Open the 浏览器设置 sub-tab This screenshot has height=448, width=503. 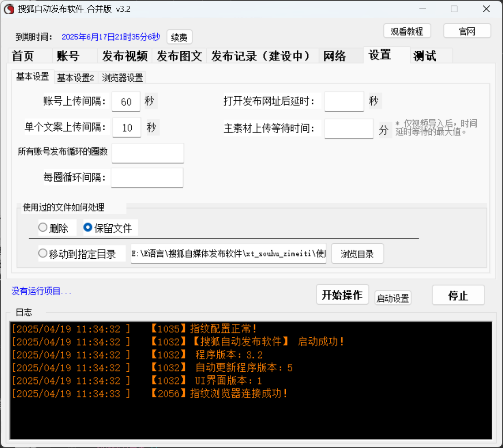click(123, 78)
